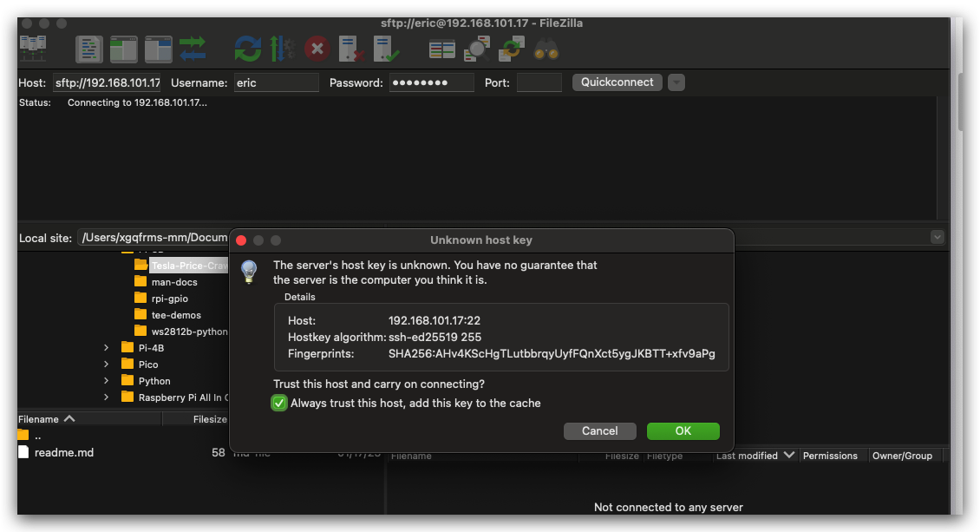This screenshot has height=532, width=980.
Task: Toggle transfer queue display icon
Action: pyautogui.click(x=193, y=49)
